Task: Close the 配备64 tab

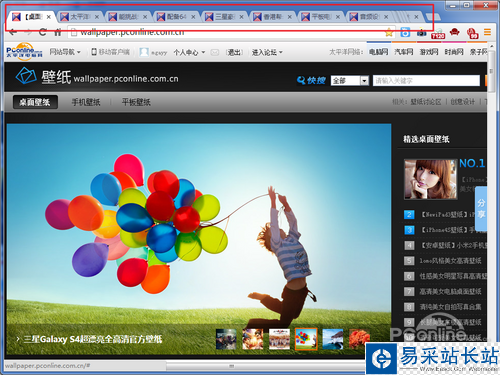Action: pos(193,17)
